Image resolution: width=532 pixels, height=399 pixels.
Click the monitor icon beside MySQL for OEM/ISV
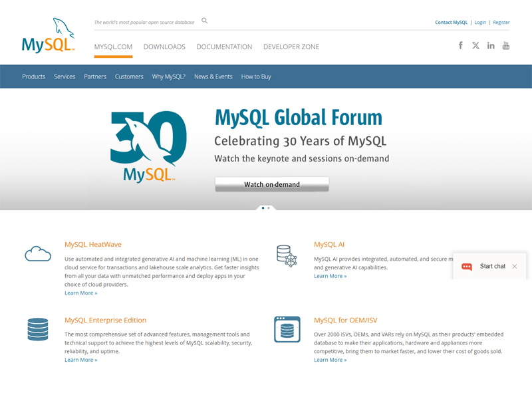[x=287, y=330]
